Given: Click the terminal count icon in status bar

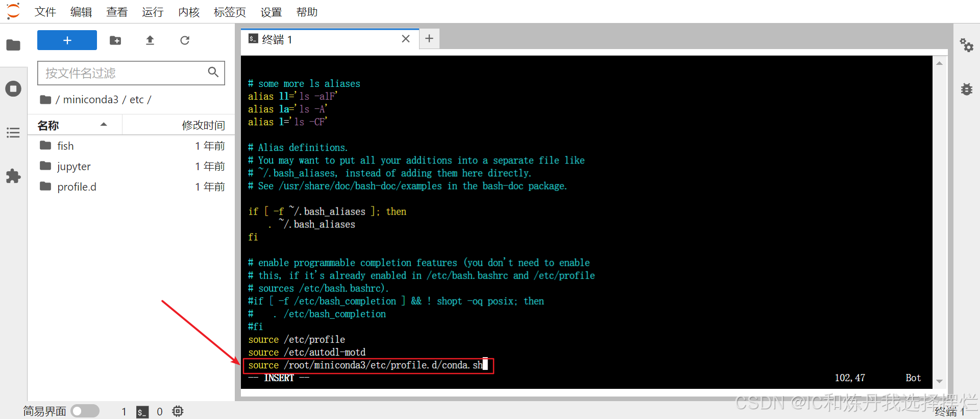Looking at the screenshot, I should click(142, 411).
